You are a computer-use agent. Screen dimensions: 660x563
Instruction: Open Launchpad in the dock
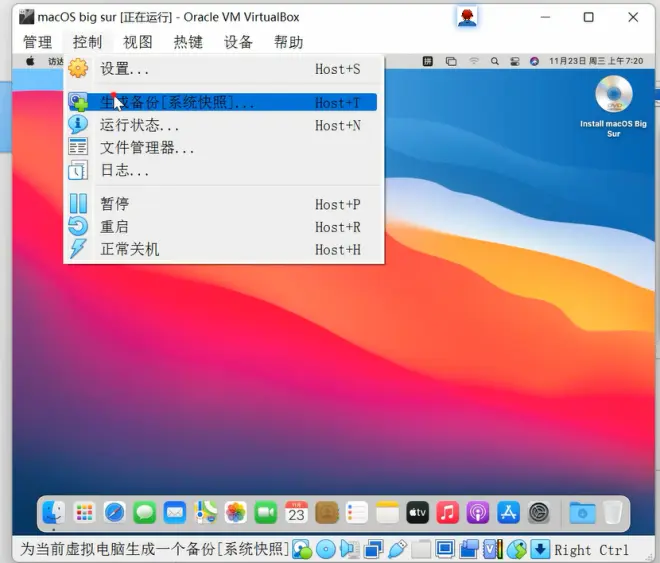[84, 513]
